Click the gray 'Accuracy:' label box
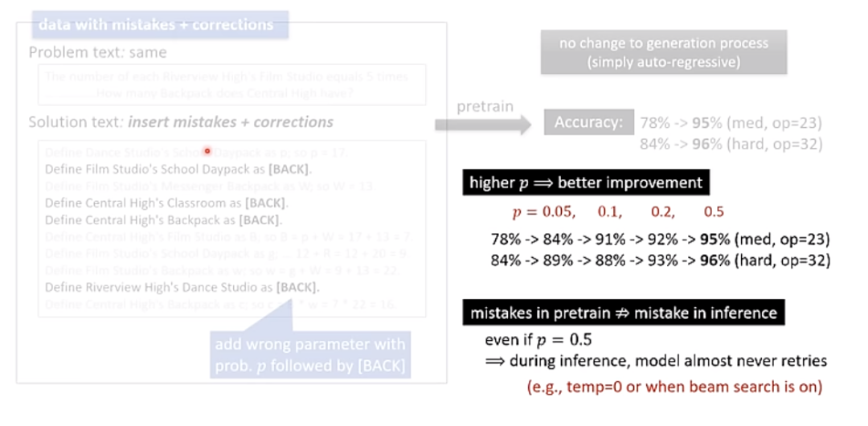Viewport: 868px width, 426px height. tap(588, 123)
